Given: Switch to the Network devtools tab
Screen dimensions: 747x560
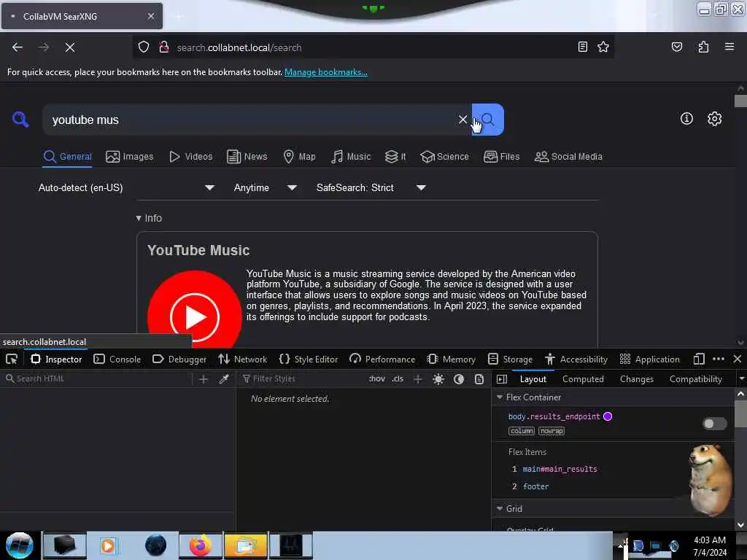Looking at the screenshot, I should pos(242,359).
